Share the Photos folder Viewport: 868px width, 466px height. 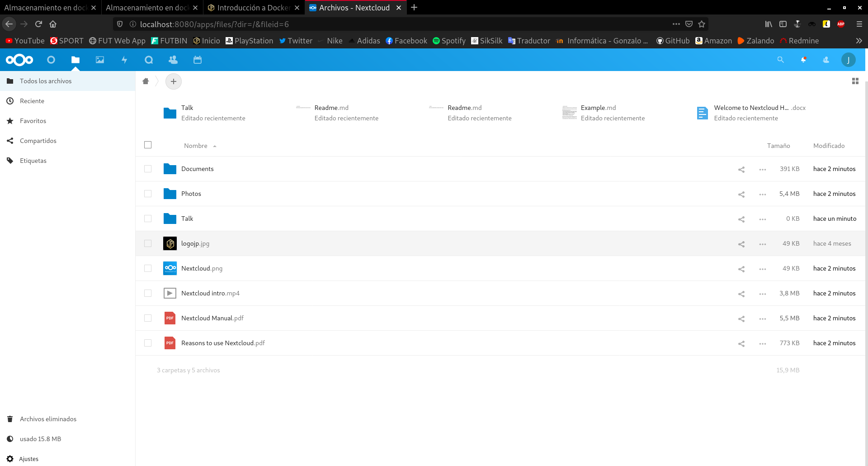pos(741,194)
